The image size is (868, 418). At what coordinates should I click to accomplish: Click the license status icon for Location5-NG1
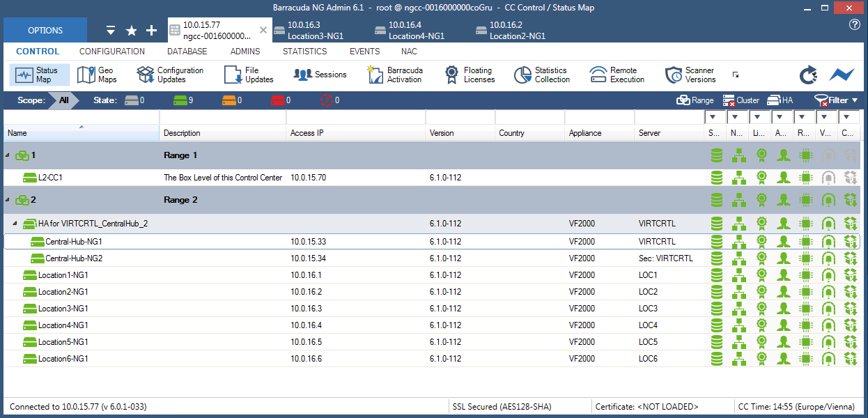(x=761, y=342)
